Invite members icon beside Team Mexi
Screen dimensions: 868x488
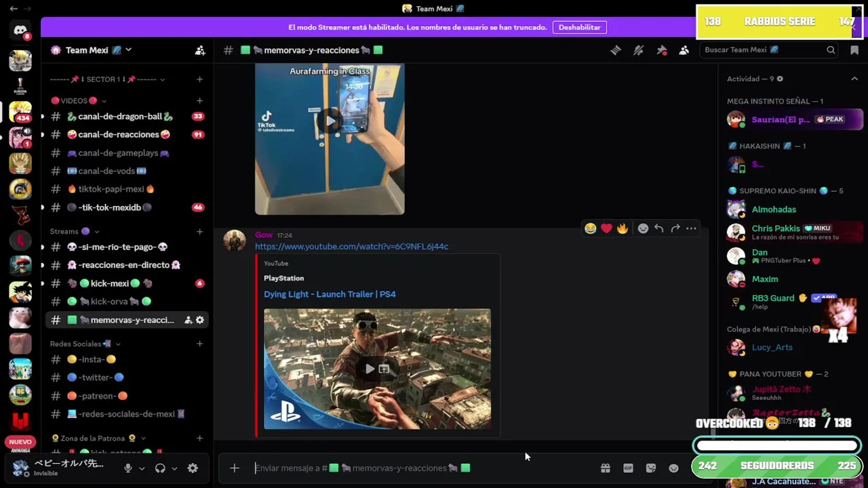pos(200,50)
